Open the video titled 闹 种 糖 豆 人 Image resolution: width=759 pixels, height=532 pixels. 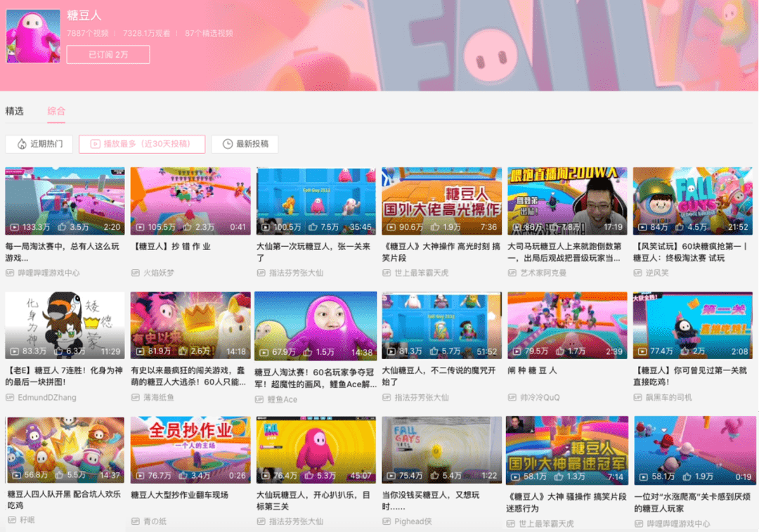(x=532, y=370)
